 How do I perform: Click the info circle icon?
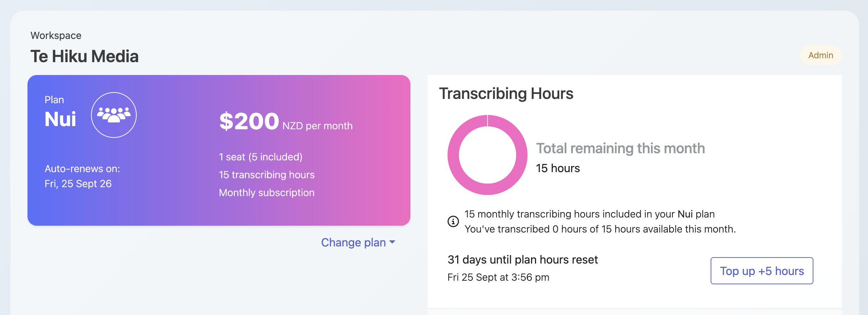coord(453,221)
